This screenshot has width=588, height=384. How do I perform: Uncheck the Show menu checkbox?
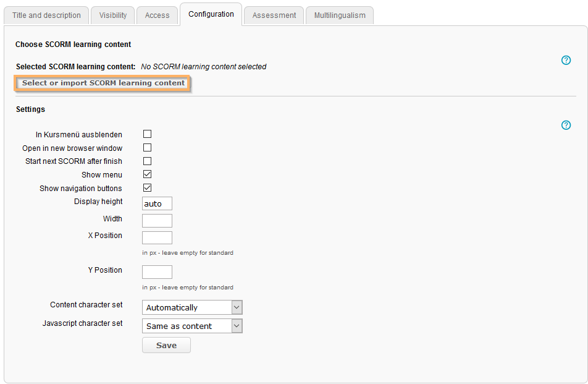pyautogui.click(x=147, y=175)
